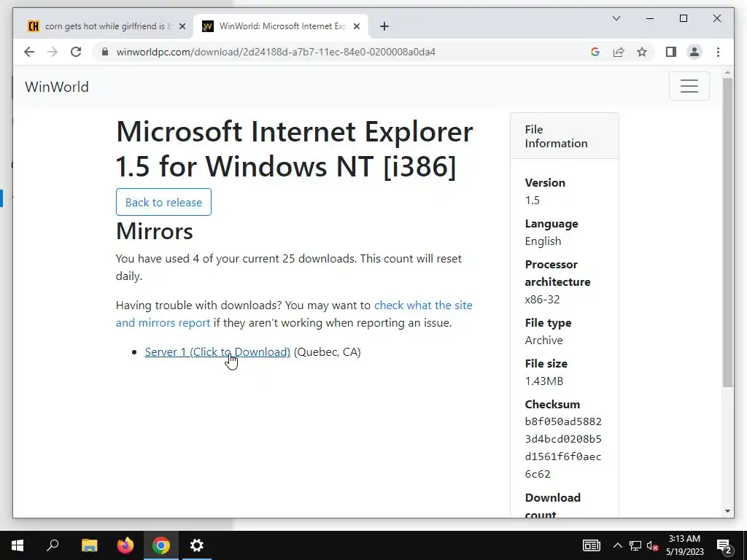Click the 'File Information' panel header
The width and height of the screenshot is (747, 560).
[x=565, y=136]
